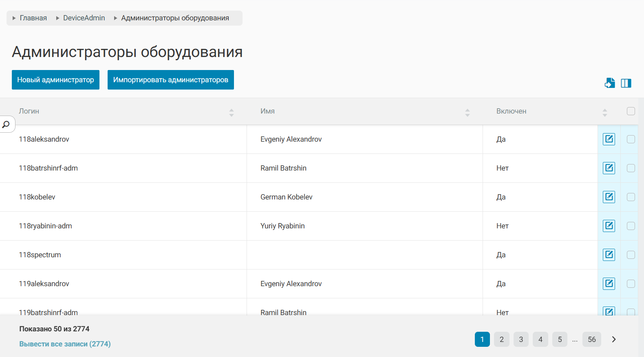644x357 pixels.
Task: Sort the table by the Имя column
Action: pos(467,112)
